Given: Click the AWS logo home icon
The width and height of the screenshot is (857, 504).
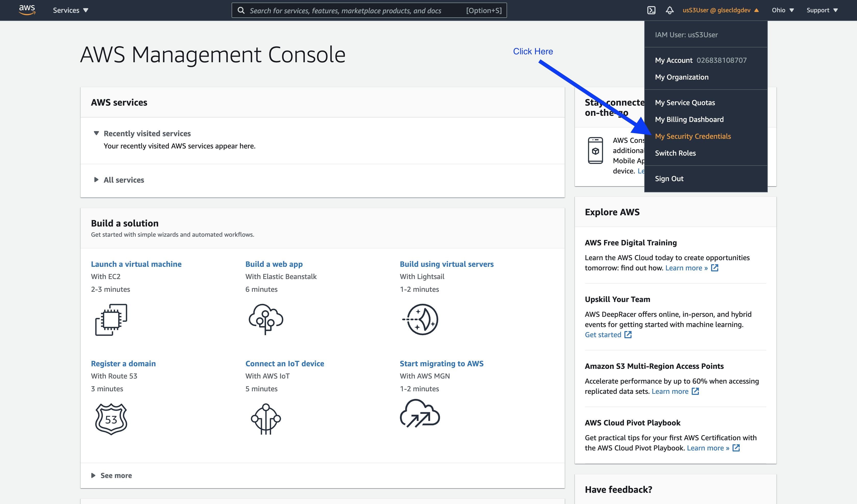Looking at the screenshot, I should [x=27, y=10].
